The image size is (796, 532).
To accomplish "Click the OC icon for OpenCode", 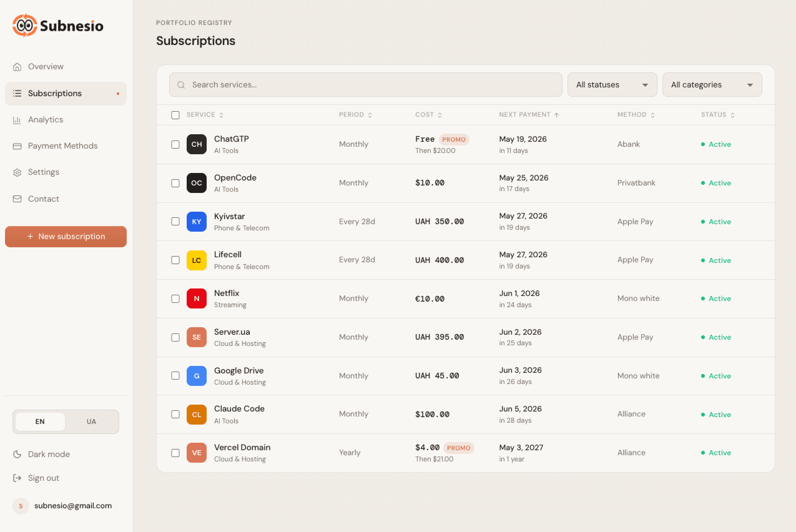I will (x=197, y=183).
